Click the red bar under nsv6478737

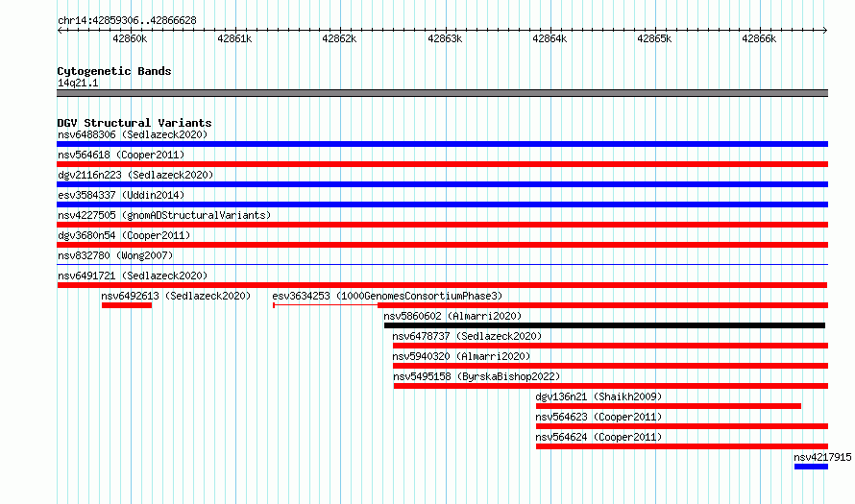point(610,346)
